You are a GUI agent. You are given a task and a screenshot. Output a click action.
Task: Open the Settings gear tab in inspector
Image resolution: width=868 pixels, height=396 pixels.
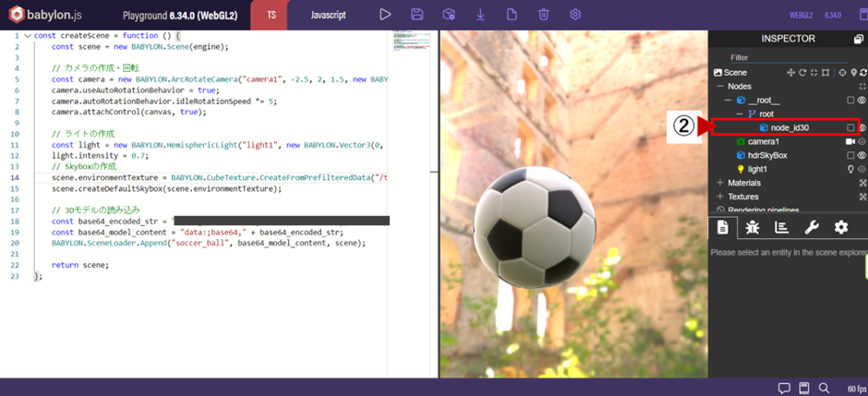click(x=841, y=227)
